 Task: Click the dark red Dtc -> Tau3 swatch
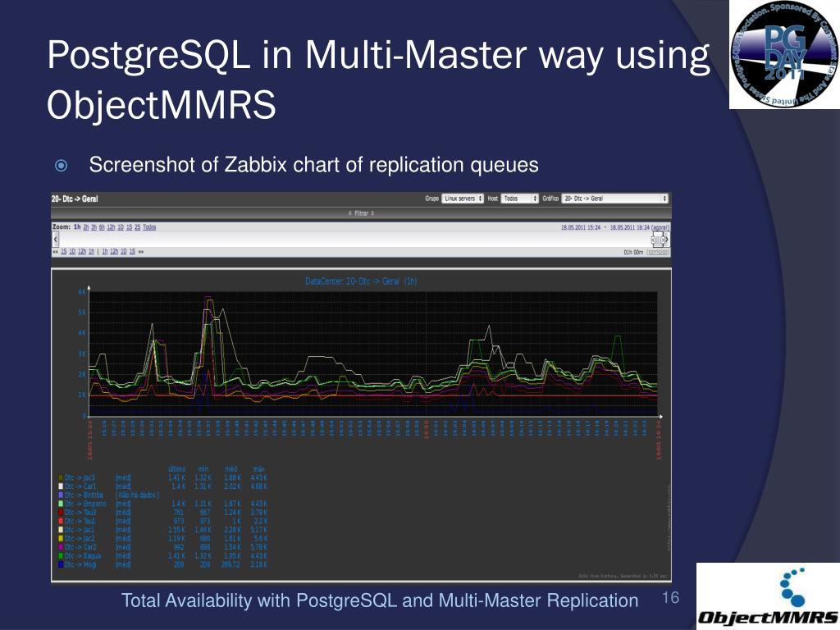[x=61, y=513]
